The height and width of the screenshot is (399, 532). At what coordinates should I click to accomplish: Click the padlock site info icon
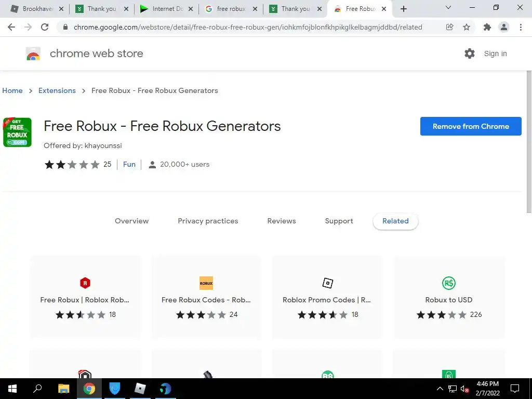(65, 27)
